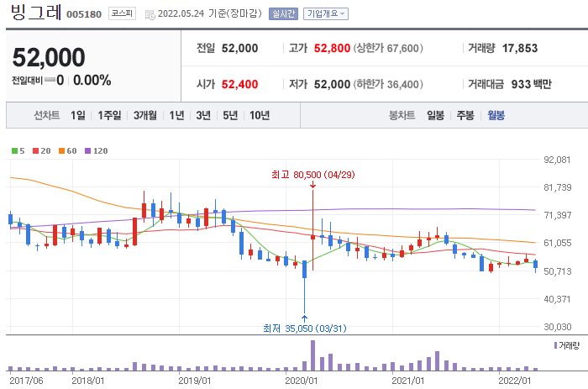Click the 상한가 67,600 text
The width and height of the screenshot is (588, 389).
point(388,48)
